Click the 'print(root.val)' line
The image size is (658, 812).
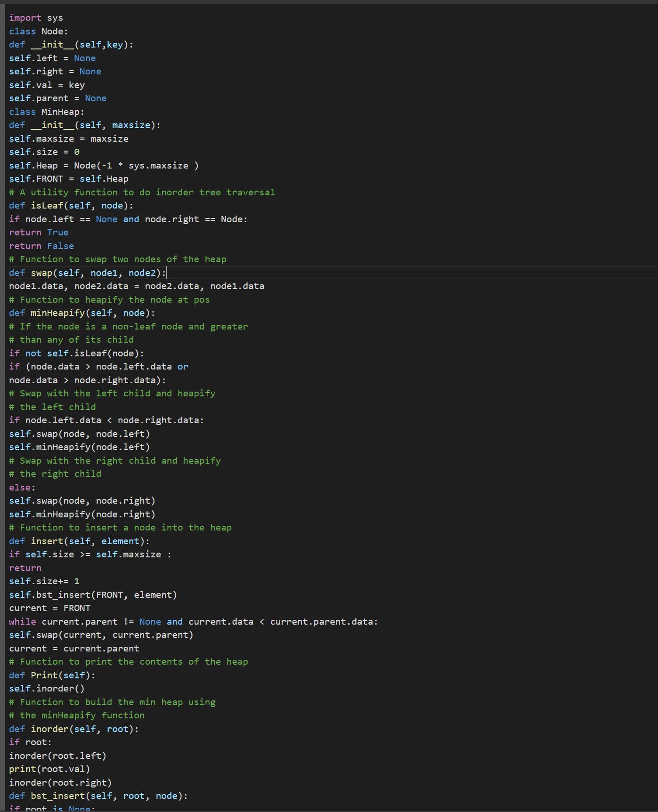click(x=49, y=769)
